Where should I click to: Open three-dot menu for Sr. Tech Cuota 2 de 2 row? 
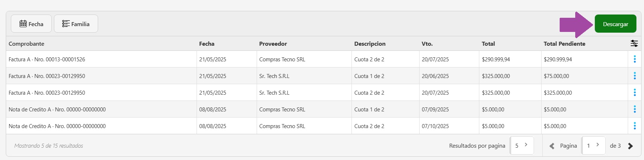pyautogui.click(x=634, y=93)
